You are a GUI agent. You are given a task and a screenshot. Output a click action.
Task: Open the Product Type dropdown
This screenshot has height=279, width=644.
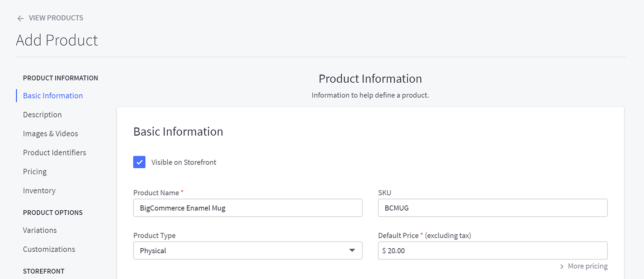tap(248, 251)
